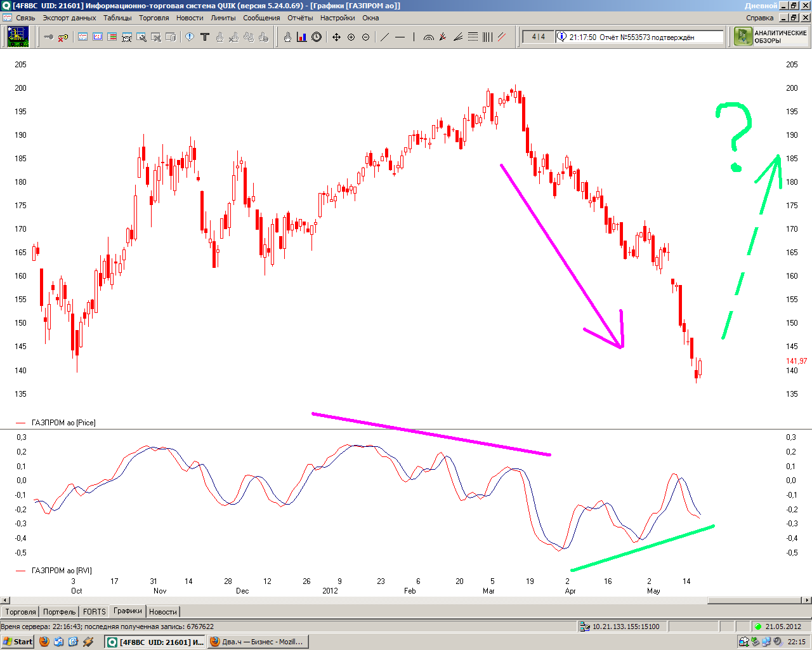812x650 pixels.
Task: Click the Windows Start button
Action: (18, 642)
